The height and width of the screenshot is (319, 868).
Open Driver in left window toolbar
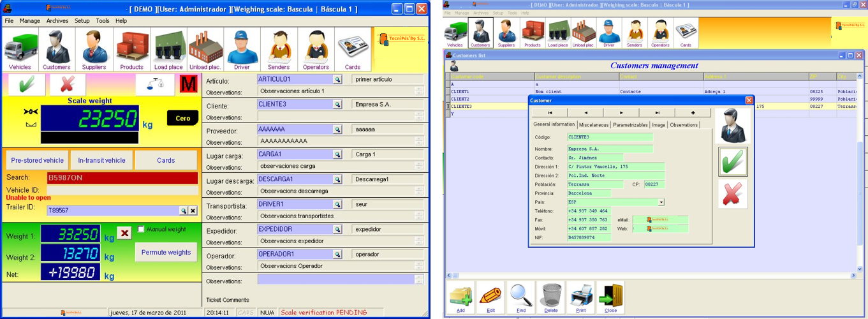coord(242,50)
